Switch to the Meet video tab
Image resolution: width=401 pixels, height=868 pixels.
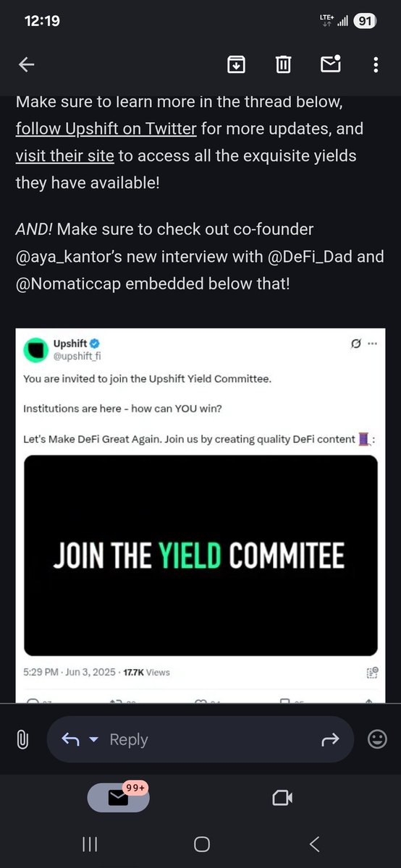point(282,797)
